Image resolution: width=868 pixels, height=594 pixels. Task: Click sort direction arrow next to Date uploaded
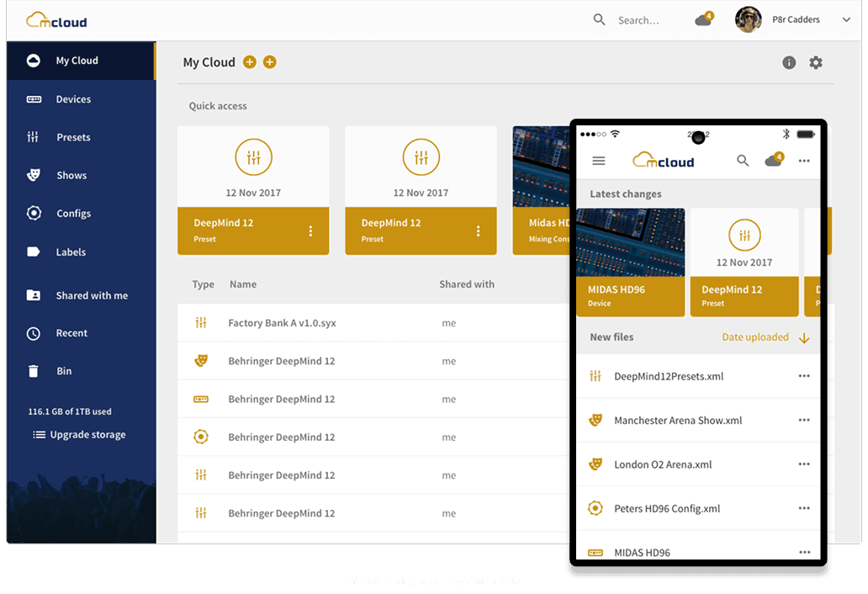point(804,338)
